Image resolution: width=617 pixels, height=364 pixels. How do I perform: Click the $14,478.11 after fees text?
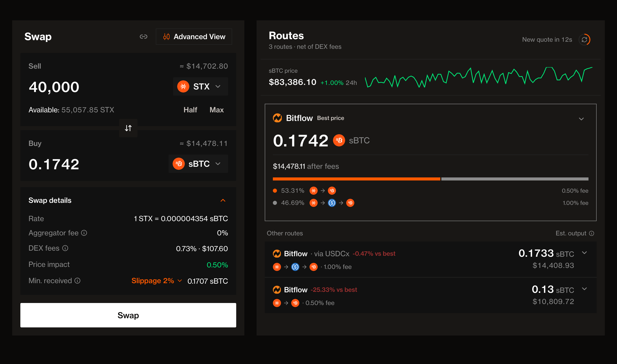tap(306, 166)
